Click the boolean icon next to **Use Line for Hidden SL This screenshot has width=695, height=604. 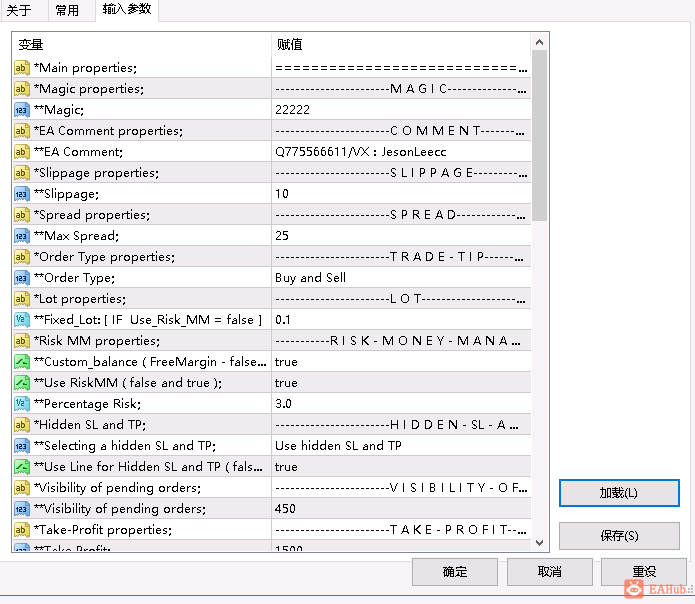click(21, 467)
